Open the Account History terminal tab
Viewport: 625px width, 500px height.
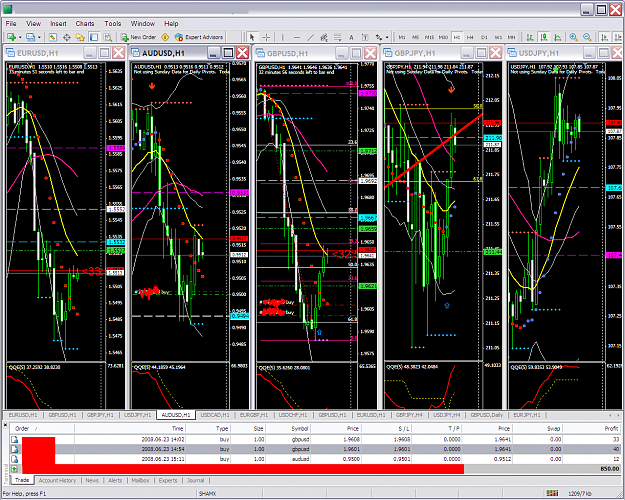[x=57, y=480]
